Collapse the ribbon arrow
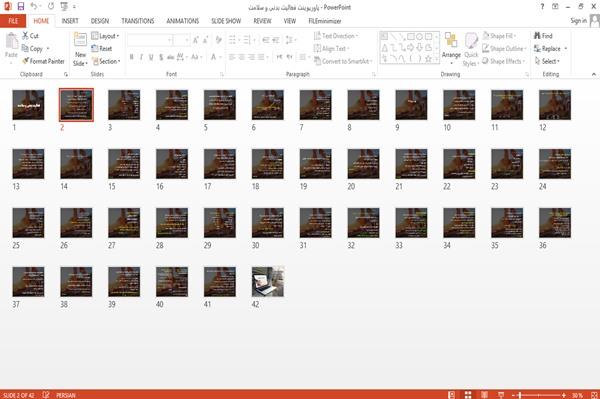This screenshot has height=399, width=600. point(594,74)
